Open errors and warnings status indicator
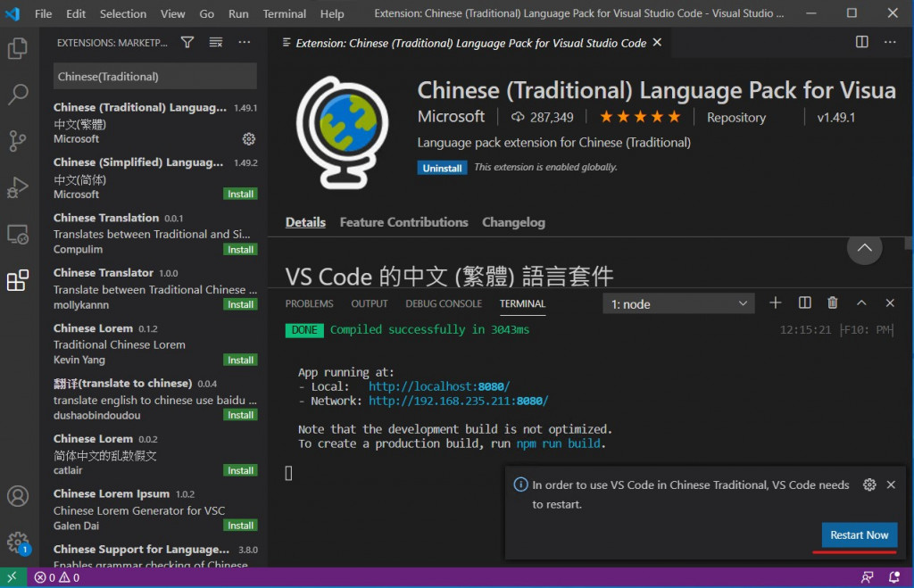The image size is (914, 588). pyautogui.click(x=56, y=577)
